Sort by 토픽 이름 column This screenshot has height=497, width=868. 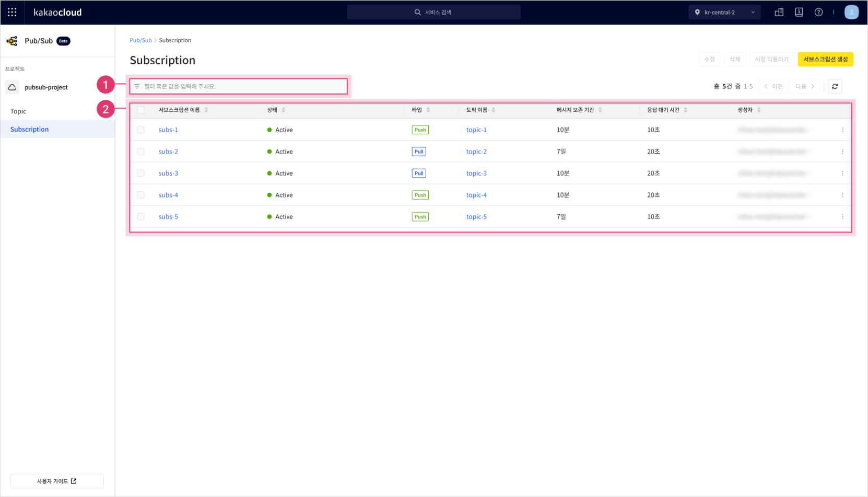click(x=494, y=110)
